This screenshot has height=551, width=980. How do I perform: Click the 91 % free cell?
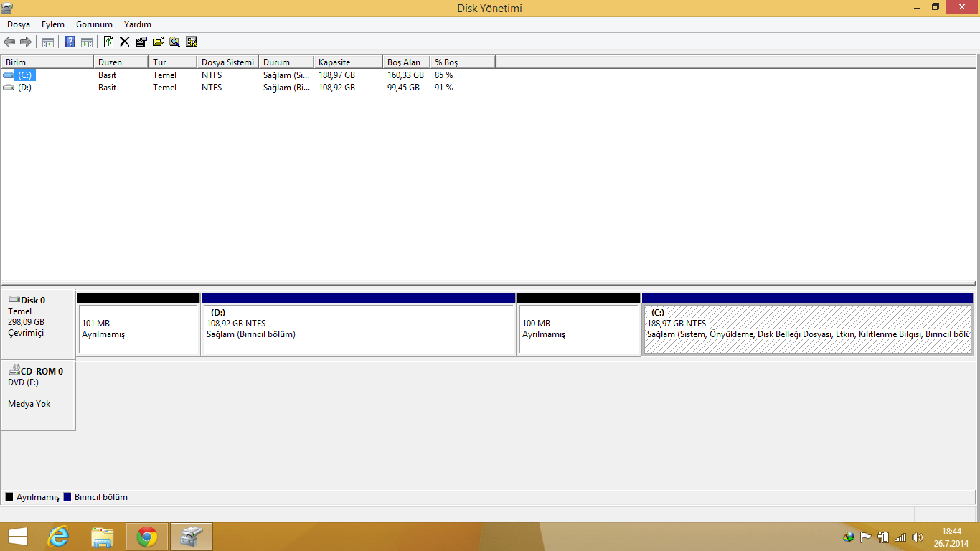pos(443,88)
